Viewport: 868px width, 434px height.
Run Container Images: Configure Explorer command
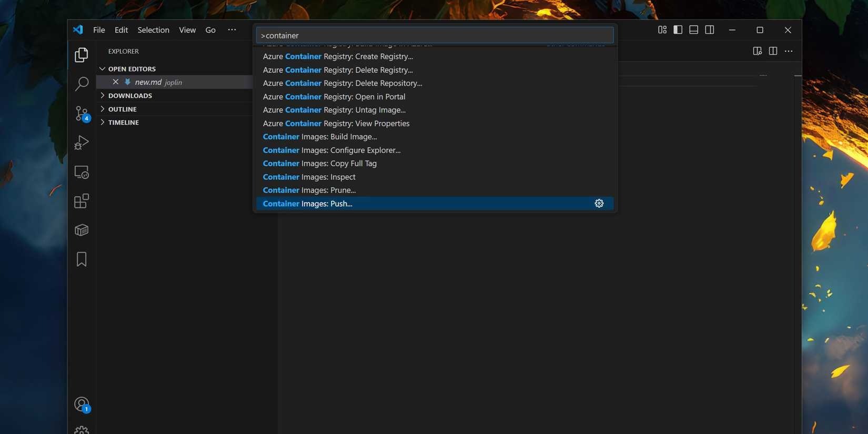[435, 150]
